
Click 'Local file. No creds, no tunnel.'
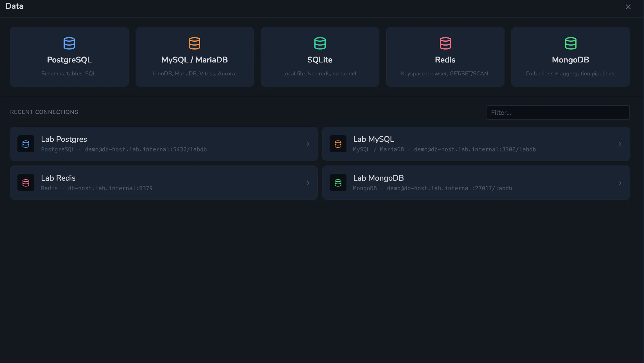(320, 73)
